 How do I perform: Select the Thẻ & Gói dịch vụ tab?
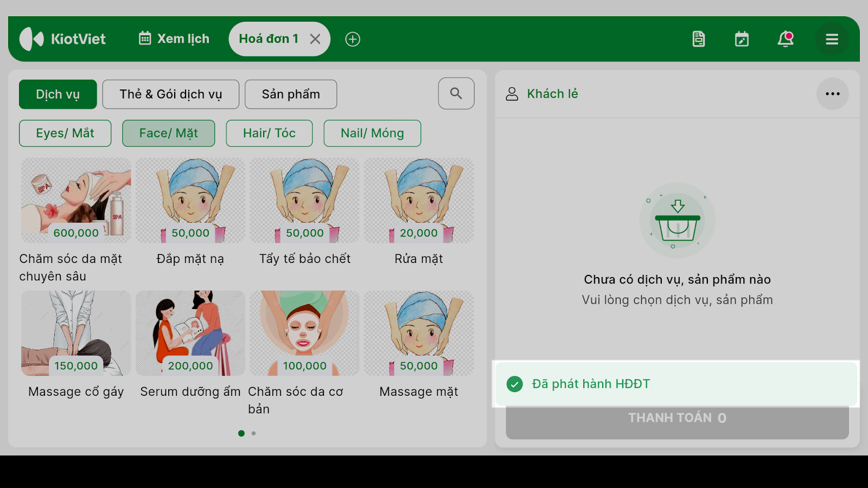point(171,94)
